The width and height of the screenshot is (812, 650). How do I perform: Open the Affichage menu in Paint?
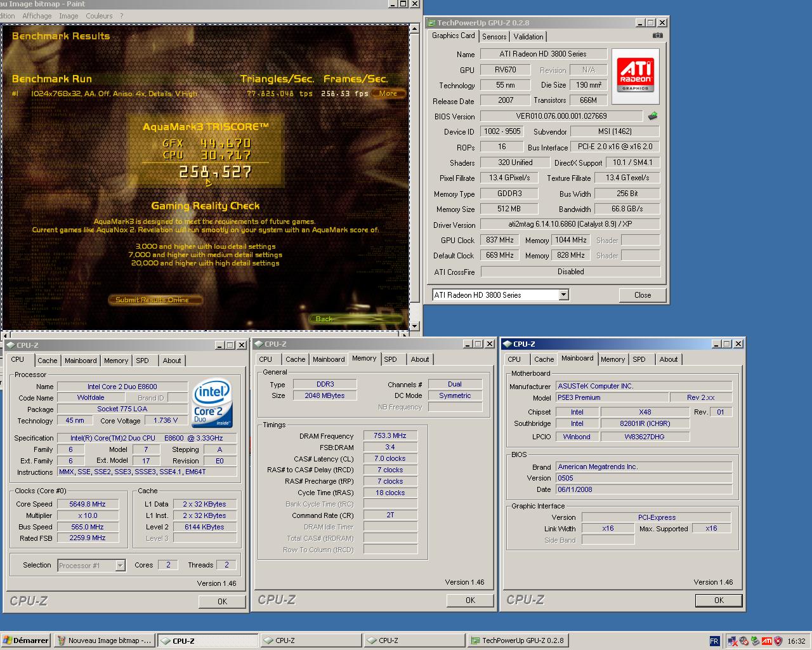tap(37, 16)
